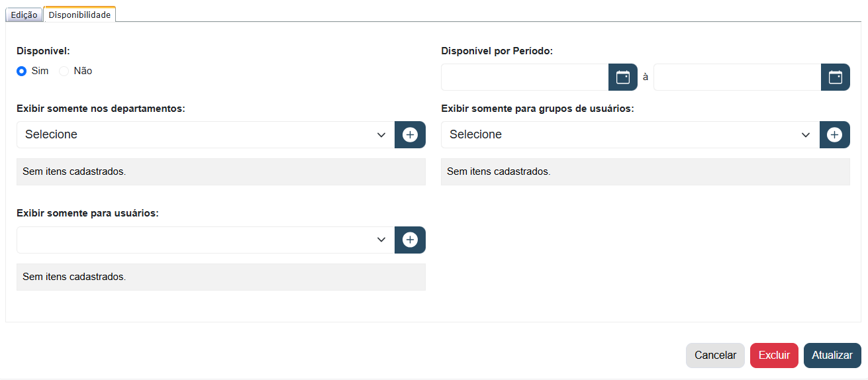Click Exibir somente para grupos de usuários label
Viewport: 868px width, 380px height.
538,109
